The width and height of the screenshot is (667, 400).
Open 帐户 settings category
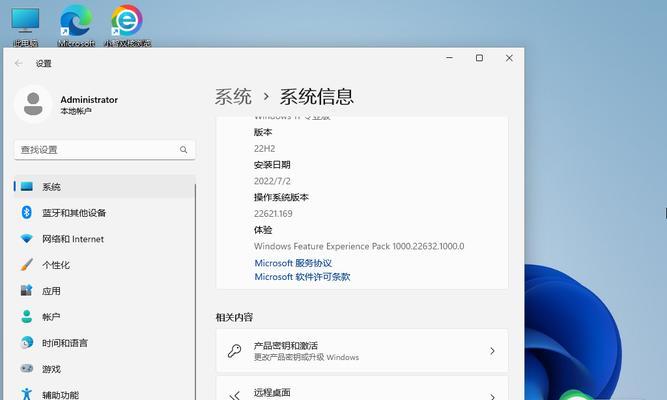click(105, 317)
